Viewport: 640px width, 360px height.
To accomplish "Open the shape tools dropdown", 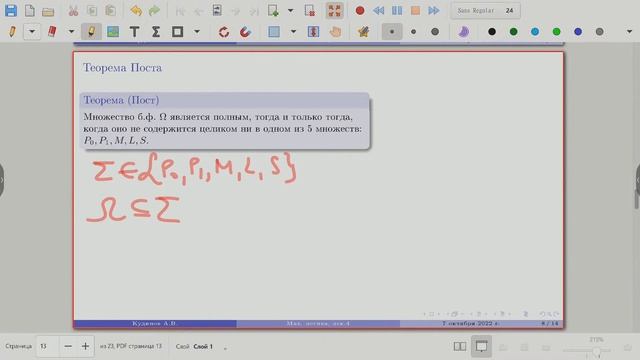I will [197, 32].
